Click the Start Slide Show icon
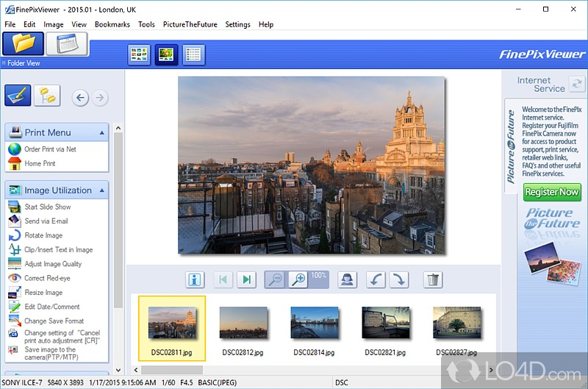This screenshot has width=588, height=389. (15, 207)
